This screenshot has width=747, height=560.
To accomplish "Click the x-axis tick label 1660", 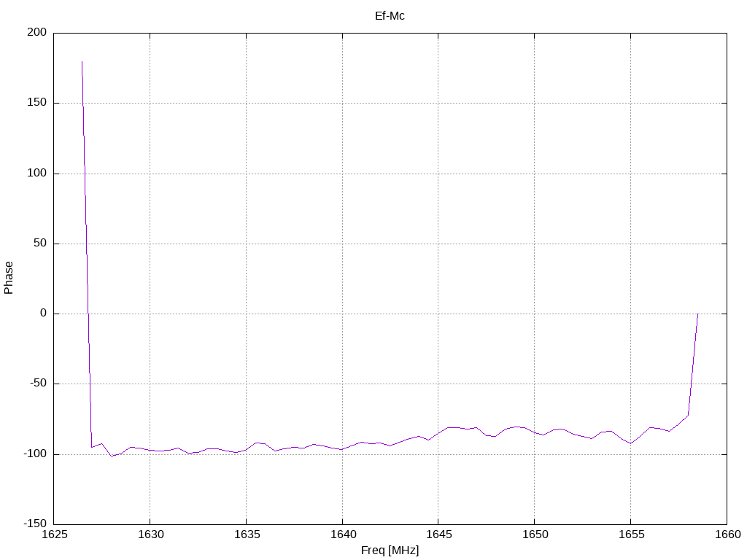I will (x=727, y=534).
